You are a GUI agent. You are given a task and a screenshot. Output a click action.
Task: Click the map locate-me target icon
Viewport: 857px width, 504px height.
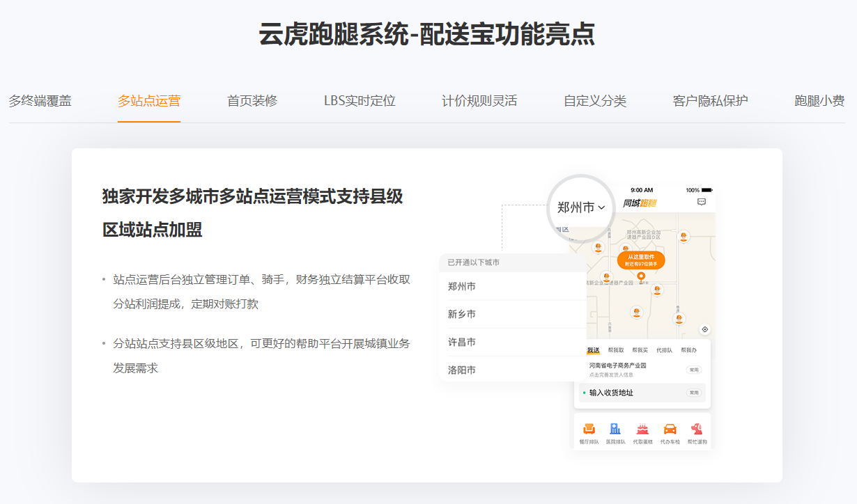pos(704,329)
